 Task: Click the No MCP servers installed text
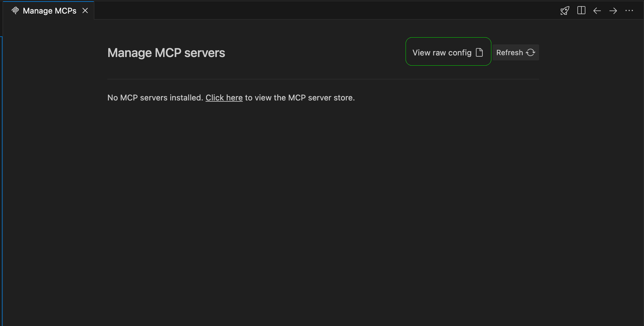[x=155, y=98]
